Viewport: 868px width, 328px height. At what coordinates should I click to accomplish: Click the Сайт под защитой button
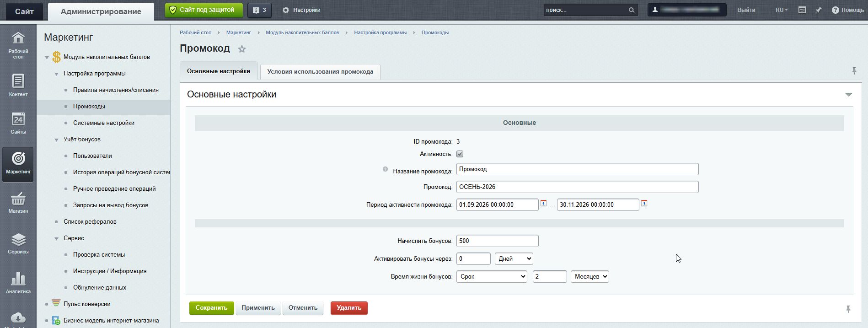(x=204, y=10)
